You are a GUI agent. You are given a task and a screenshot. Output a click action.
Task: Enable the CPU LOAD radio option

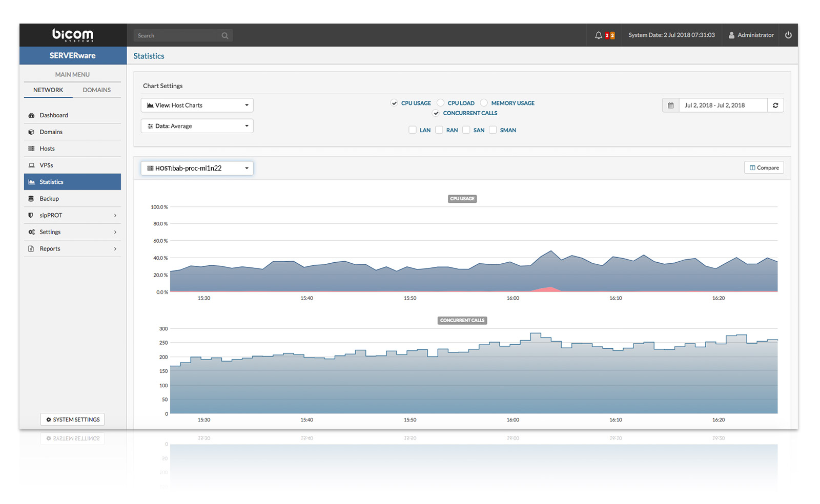click(439, 102)
